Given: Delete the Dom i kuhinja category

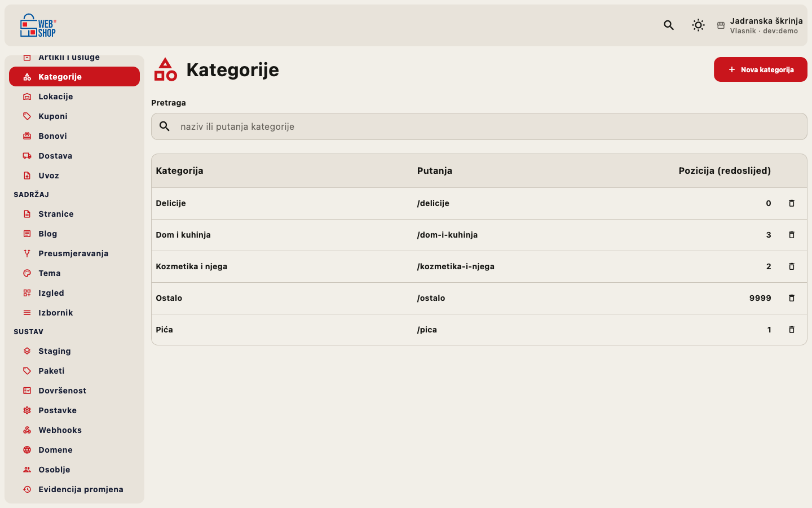Looking at the screenshot, I should coord(791,235).
